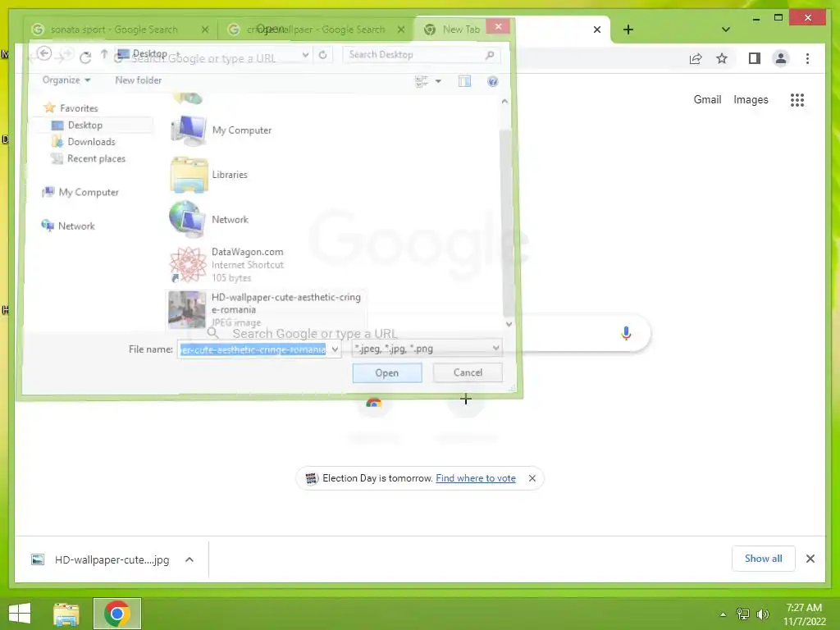The image size is (840, 630).
Task: Click the dialog's refresh address button
Action: point(322,55)
